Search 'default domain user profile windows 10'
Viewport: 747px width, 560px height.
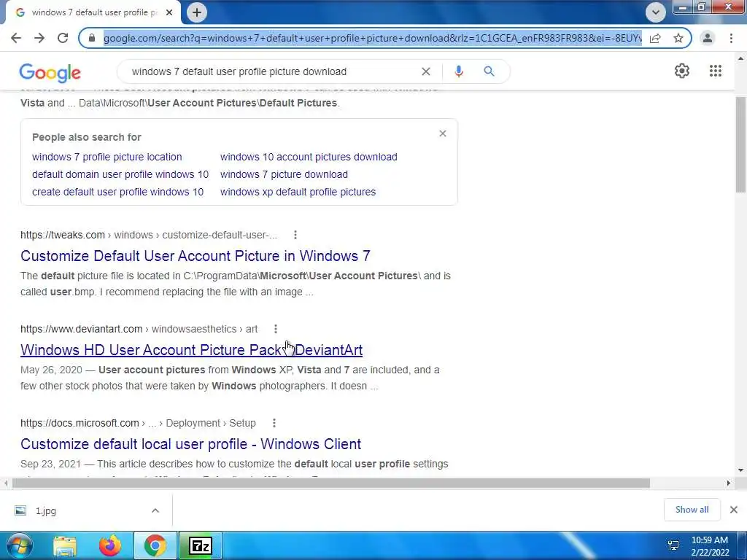[x=120, y=174]
